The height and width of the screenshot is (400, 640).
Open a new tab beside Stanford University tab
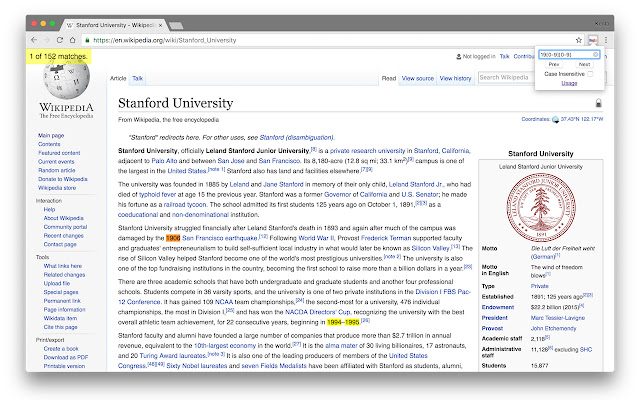[x=176, y=26]
